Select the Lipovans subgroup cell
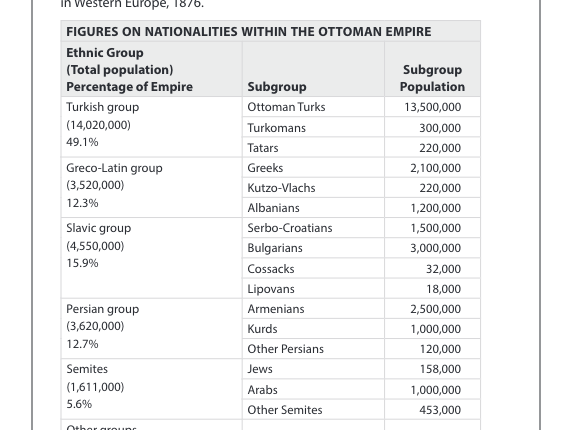This screenshot has height=430, width=573. pyautogui.click(x=313, y=289)
